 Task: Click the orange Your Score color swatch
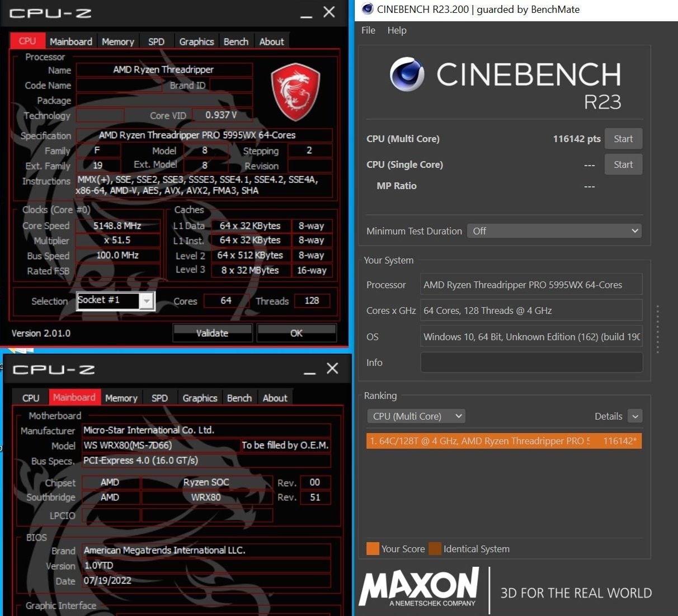tap(373, 549)
